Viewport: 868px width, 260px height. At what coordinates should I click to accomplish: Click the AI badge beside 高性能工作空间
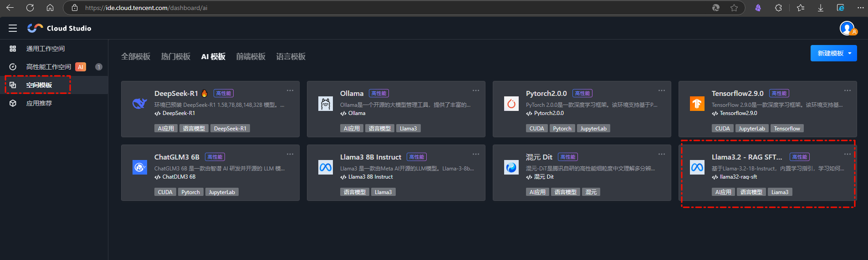81,67
